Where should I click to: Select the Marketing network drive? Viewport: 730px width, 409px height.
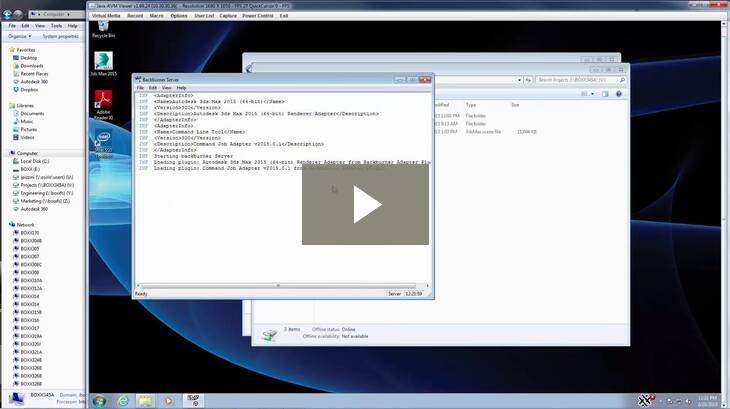click(x=45, y=201)
